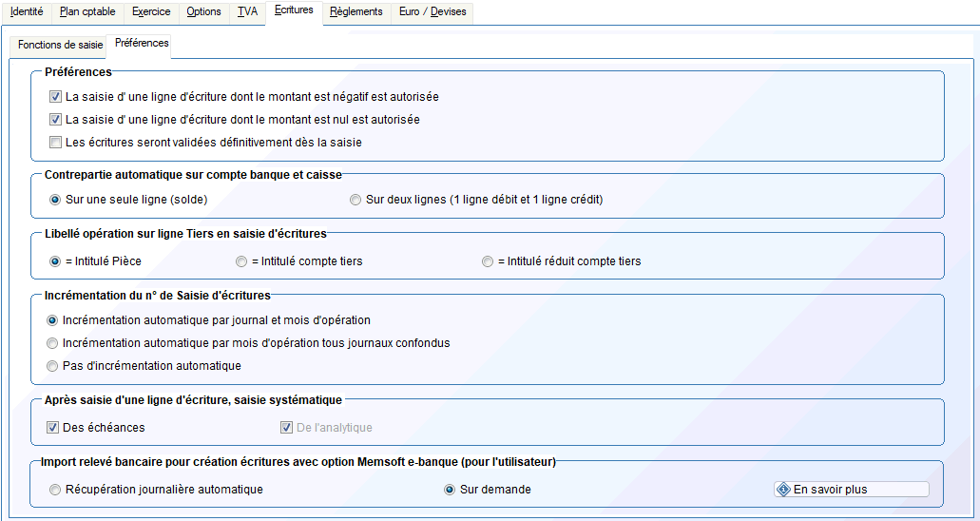Toggle the Des échéances checkbox
Image resolution: width=980 pixels, height=521 pixels.
pyautogui.click(x=53, y=428)
